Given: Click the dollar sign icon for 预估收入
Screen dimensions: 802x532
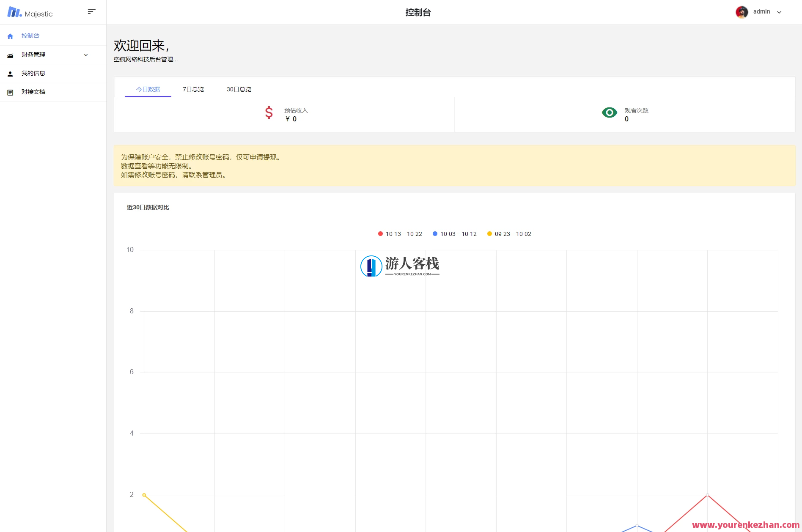Looking at the screenshot, I should point(268,113).
